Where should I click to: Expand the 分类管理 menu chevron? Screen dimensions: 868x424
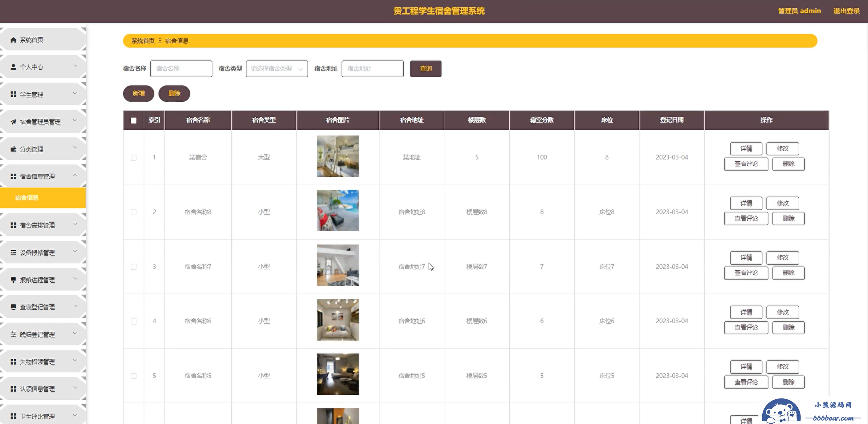click(75, 148)
